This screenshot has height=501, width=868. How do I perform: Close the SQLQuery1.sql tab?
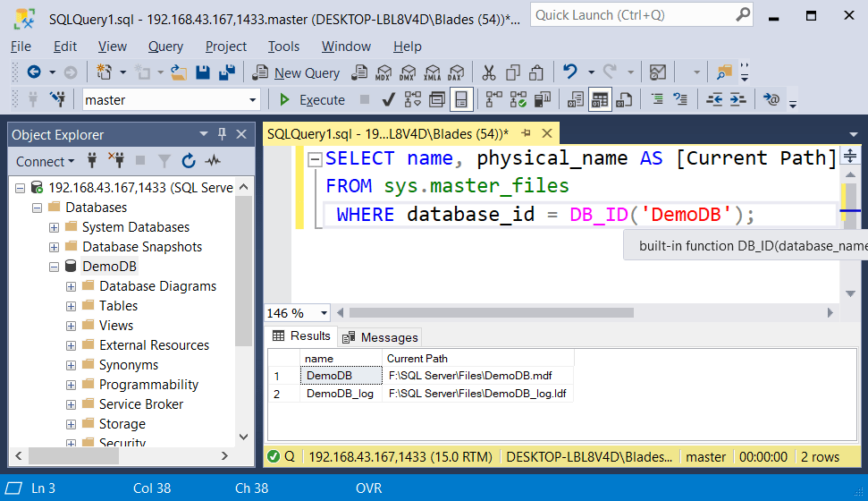click(547, 133)
